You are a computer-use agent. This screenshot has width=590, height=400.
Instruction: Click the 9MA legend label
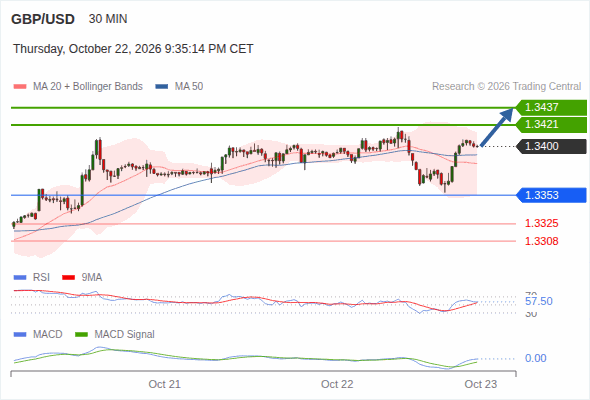pyautogui.click(x=92, y=277)
